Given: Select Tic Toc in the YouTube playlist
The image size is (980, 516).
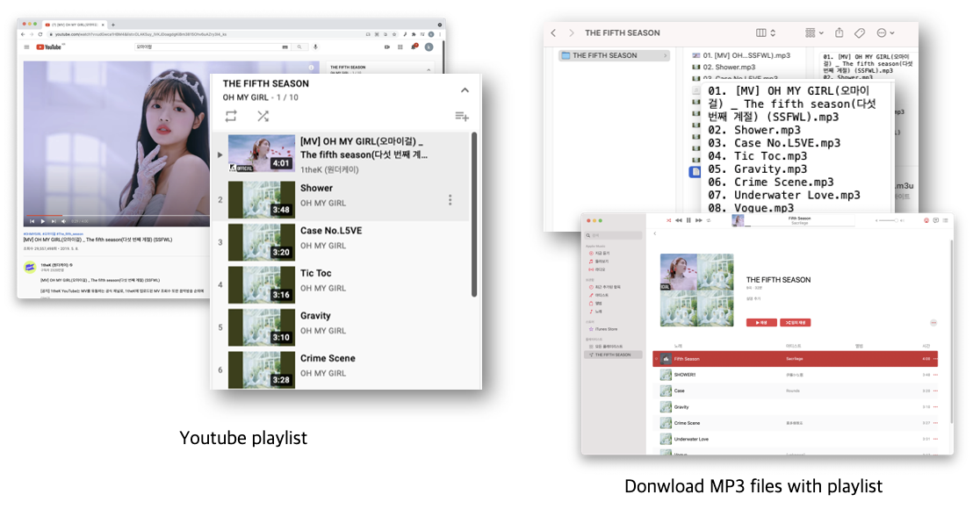Looking at the screenshot, I should click(x=341, y=284).
